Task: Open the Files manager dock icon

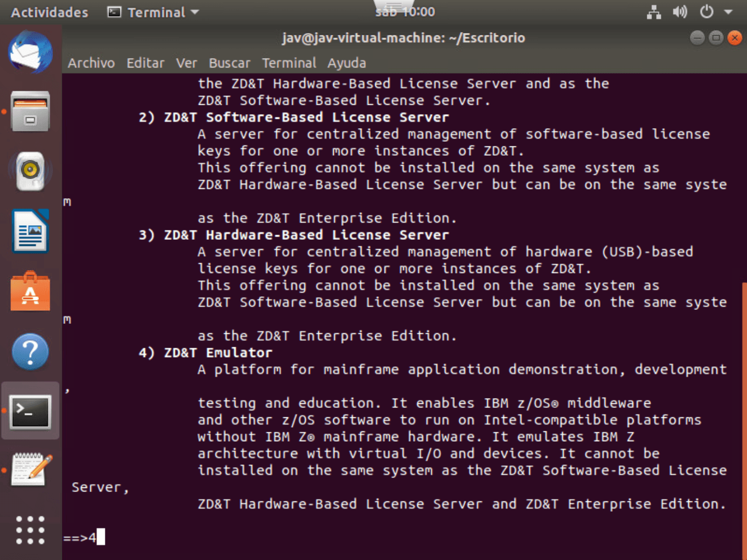Action: coord(30,112)
